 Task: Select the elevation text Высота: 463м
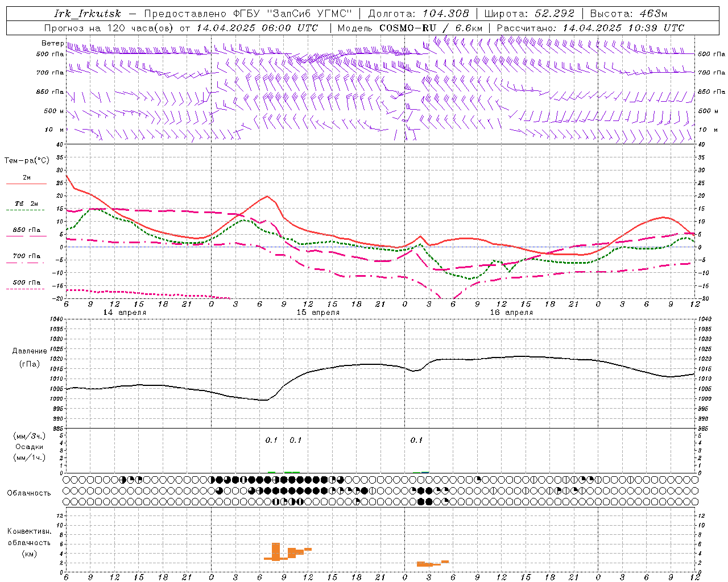pyautogui.click(x=628, y=14)
